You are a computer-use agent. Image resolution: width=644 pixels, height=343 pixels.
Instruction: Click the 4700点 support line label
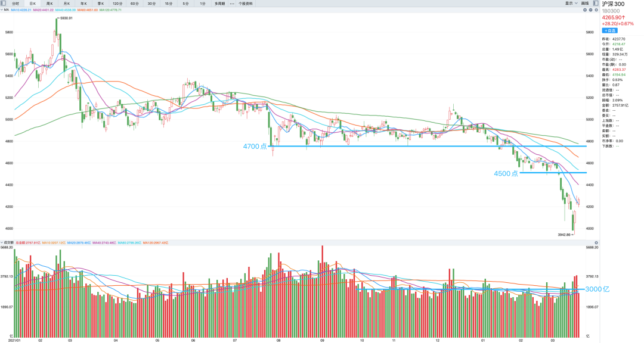tap(255, 146)
